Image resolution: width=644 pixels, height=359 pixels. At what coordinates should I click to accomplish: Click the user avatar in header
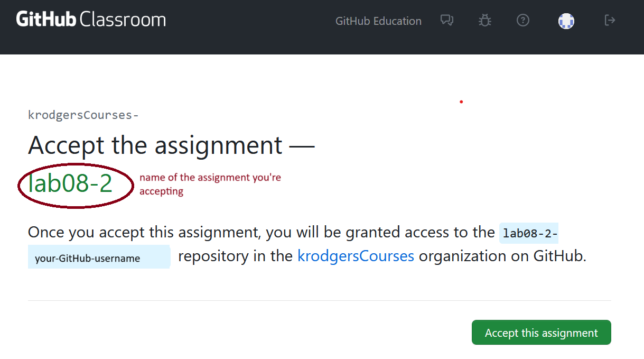pyautogui.click(x=566, y=21)
